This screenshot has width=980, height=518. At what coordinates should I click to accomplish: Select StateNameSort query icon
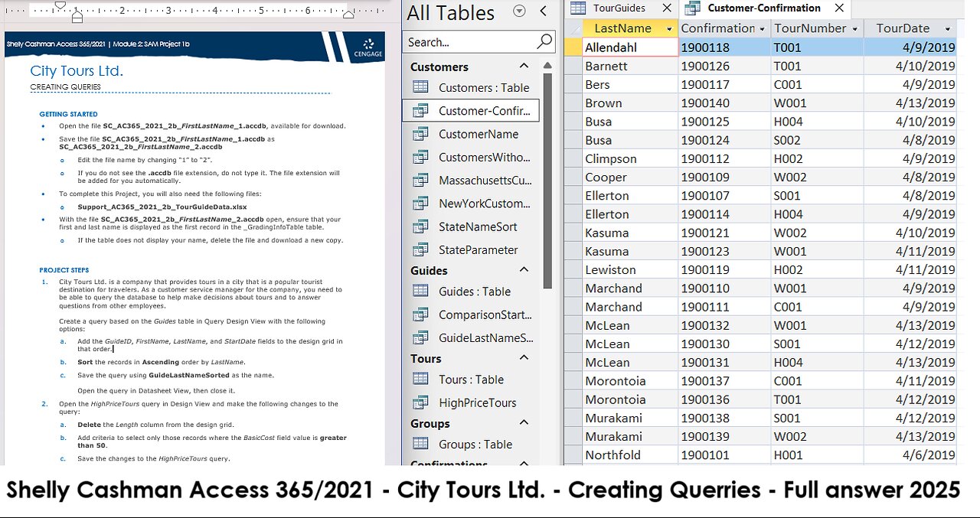420,226
